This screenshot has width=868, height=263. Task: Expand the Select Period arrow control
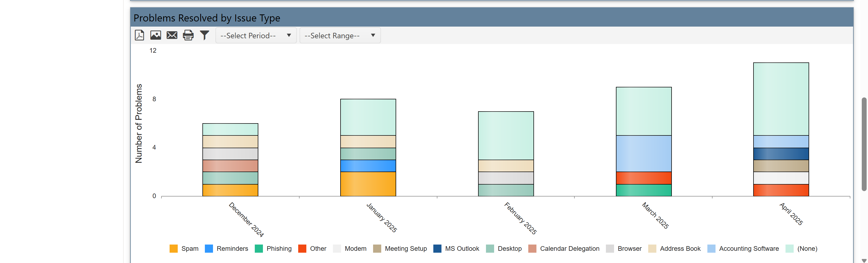(288, 35)
